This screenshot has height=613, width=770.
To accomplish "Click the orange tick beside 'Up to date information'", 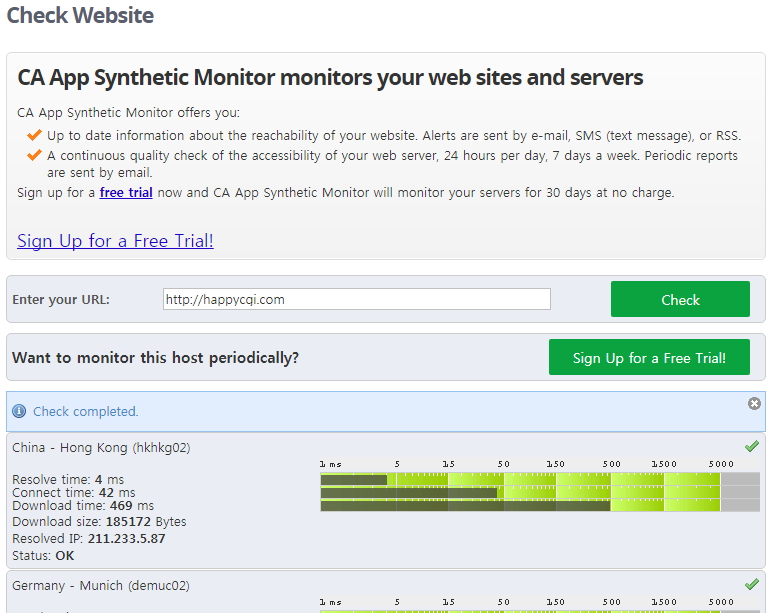I will point(34,135).
